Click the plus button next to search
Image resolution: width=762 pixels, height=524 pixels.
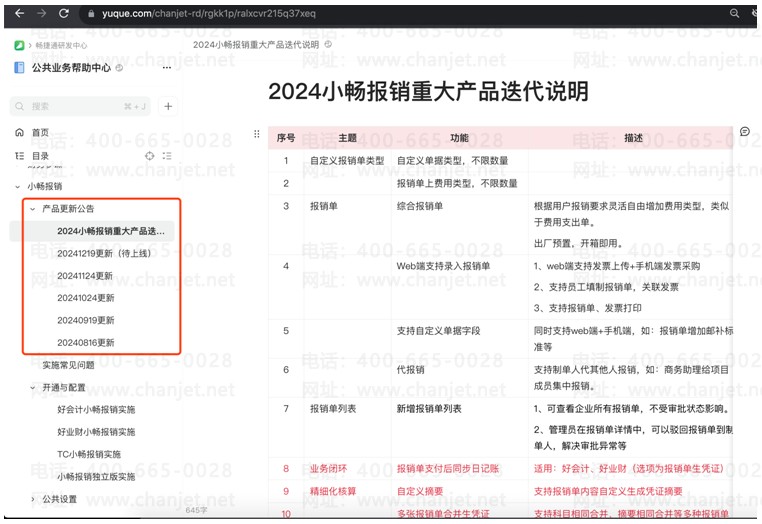[x=168, y=106]
